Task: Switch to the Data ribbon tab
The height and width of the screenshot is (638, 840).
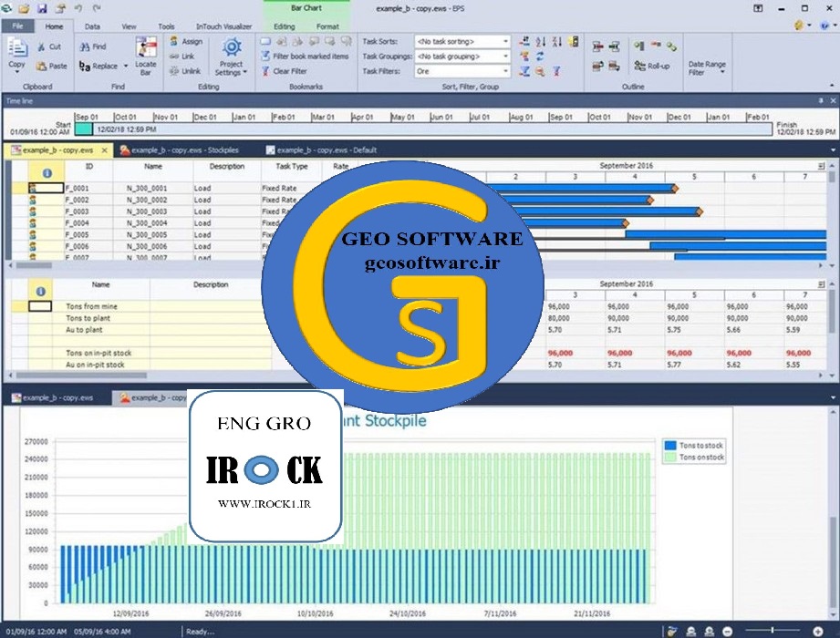Action: (92, 26)
